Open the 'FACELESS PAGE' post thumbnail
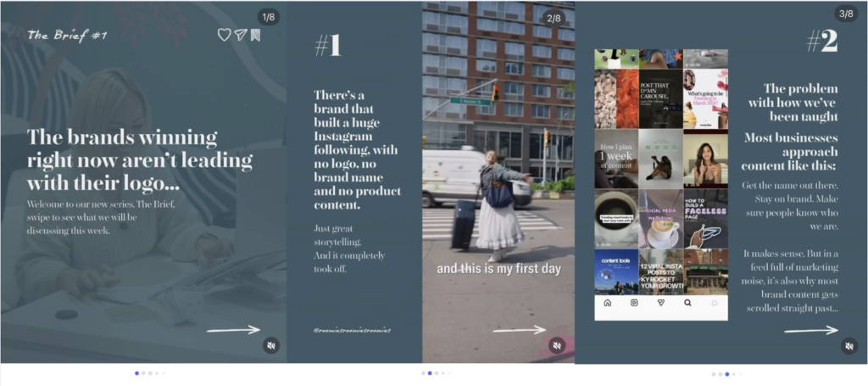This screenshot has width=868, height=386. click(x=706, y=218)
